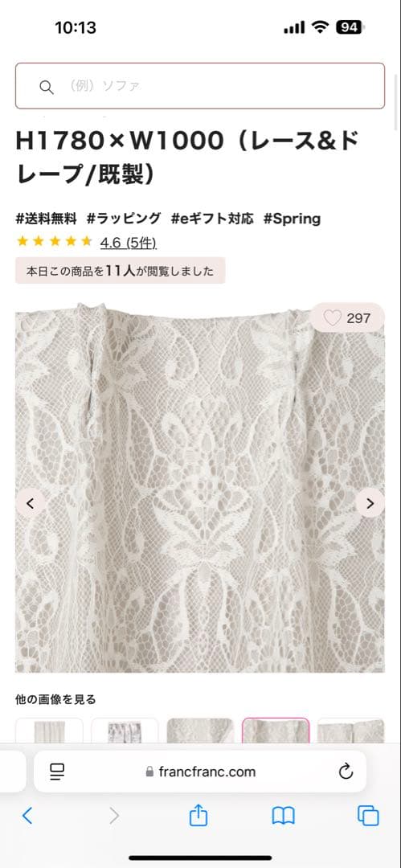Screen dimensions: 401x868
Task: Open the #ラッピング hashtag
Action: click(124, 218)
